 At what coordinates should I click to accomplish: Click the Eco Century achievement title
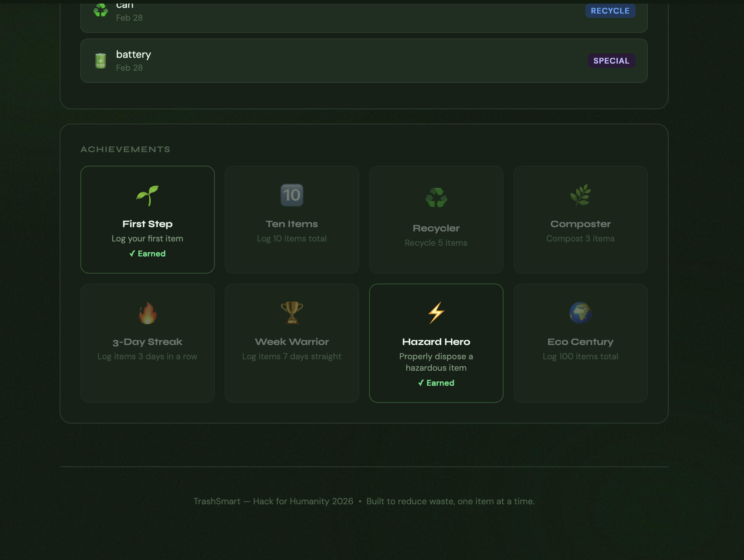point(580,342)
